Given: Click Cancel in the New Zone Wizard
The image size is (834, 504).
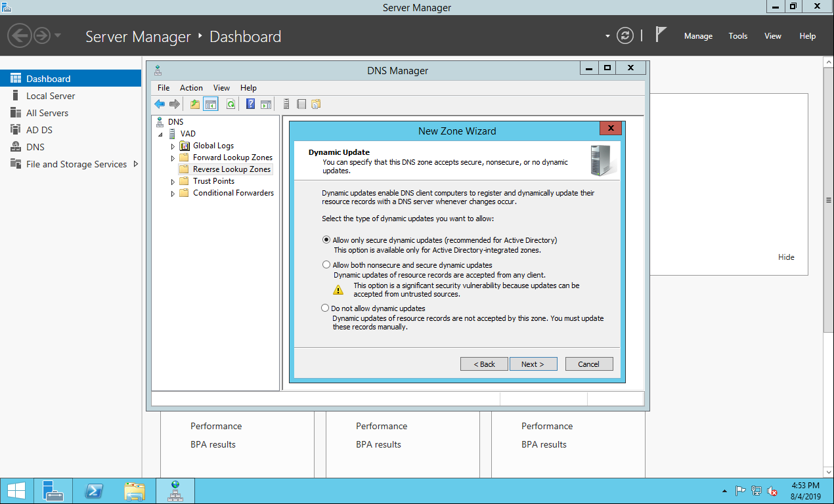Looking at the screenshot, I should pos(588,364).
